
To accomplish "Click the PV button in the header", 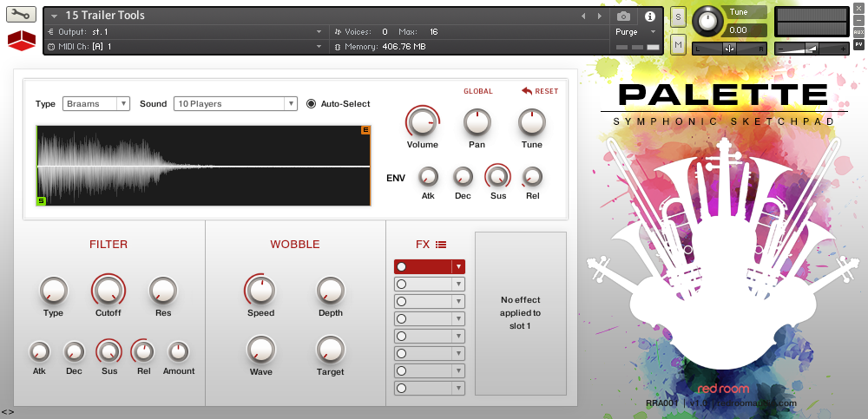I will pyautogui.click(x=858, y=44).
